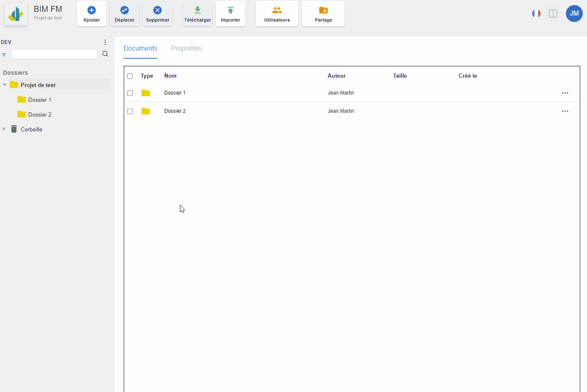Collapse the Projet de test tree node

tap(4, 84)
